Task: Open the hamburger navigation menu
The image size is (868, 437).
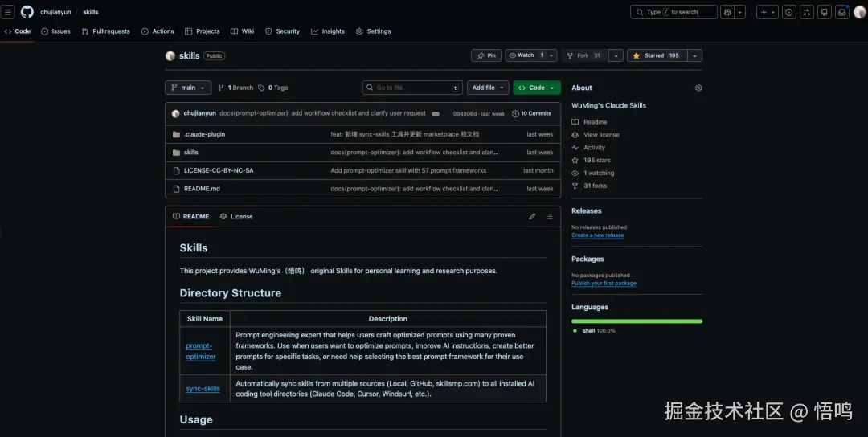Action: tap(8, 12)
